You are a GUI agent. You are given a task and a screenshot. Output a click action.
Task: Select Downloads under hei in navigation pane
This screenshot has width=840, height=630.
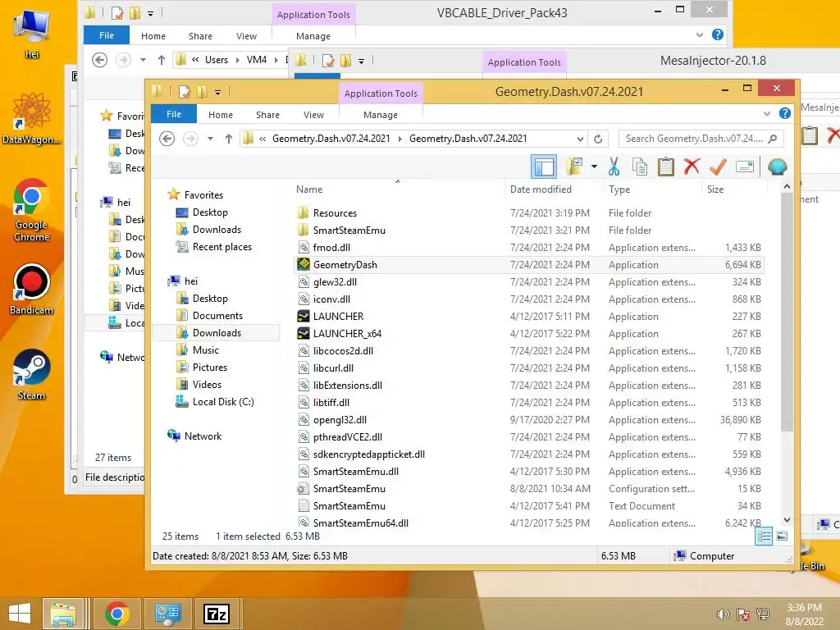coord(217,333)
